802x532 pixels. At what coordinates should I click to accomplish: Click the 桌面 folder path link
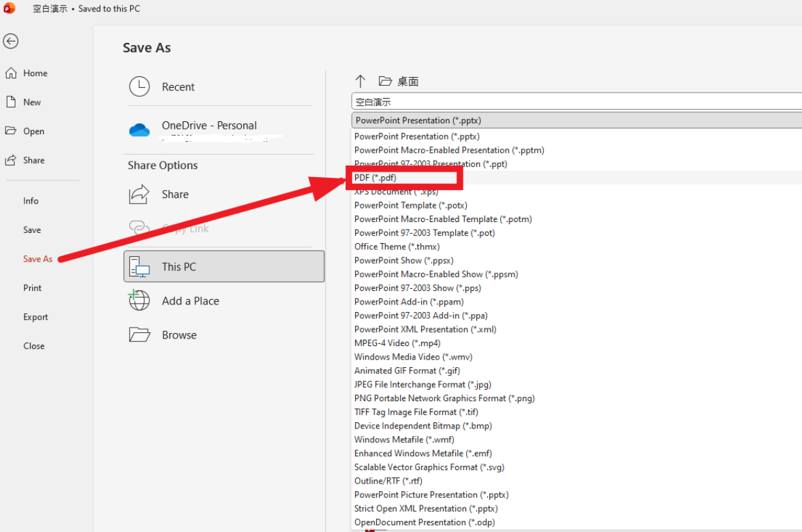[407, 81]
